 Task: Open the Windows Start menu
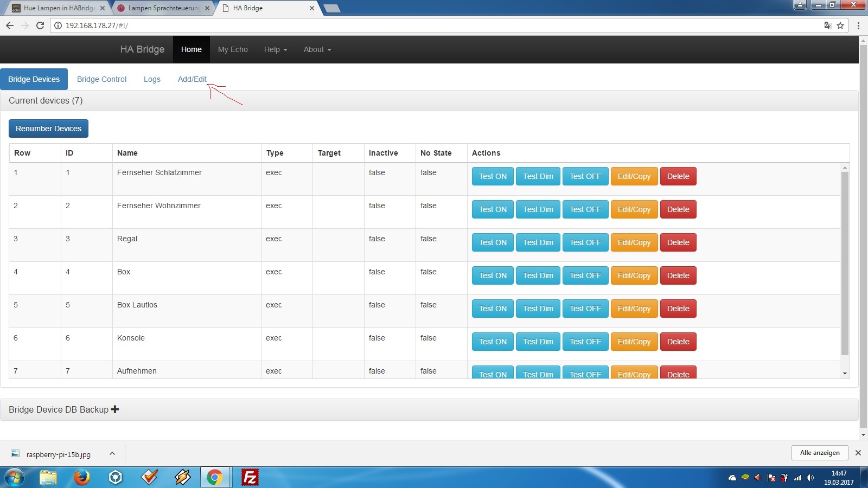tap(15, 477)
